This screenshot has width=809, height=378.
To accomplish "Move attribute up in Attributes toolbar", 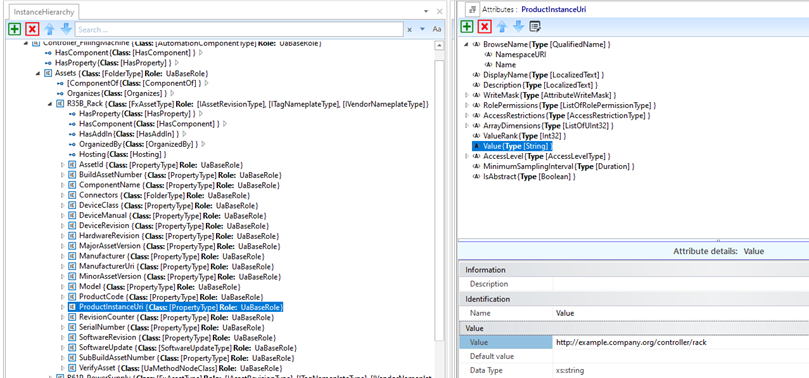I will (x=502, y=26).
